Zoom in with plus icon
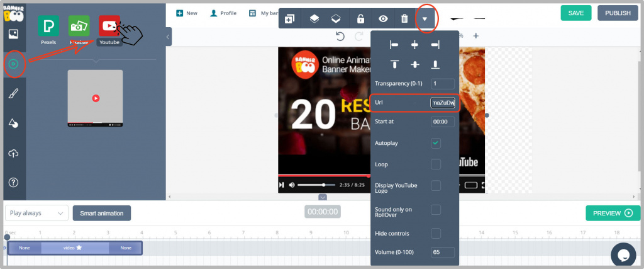This screenshot has width=644, height=269. point(475,36)
